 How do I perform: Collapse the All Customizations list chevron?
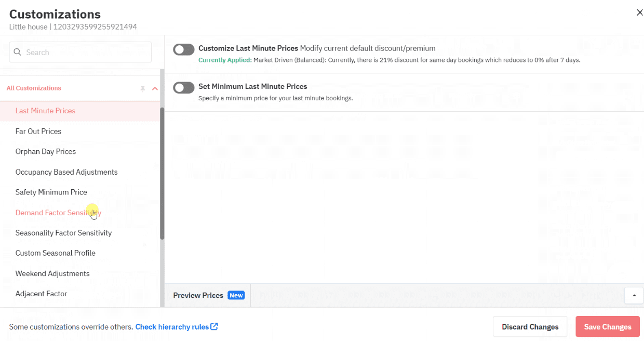(154, 88)
